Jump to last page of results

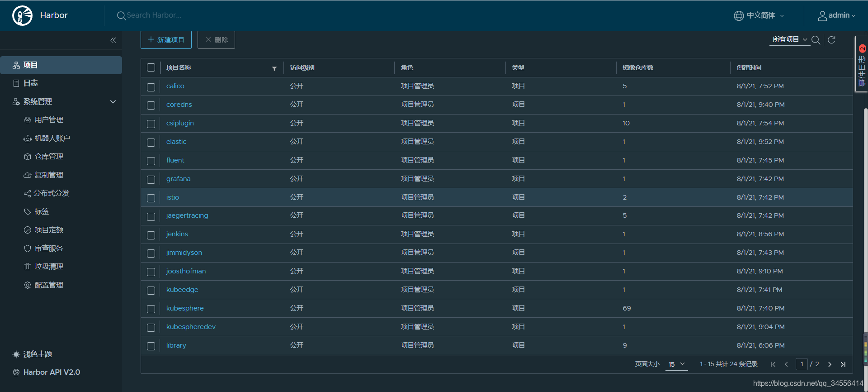click(843, 364)
